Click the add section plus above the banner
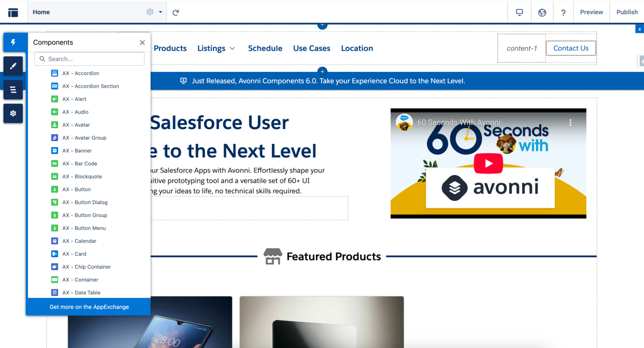 pyautogui.click(x=322, y=71)
